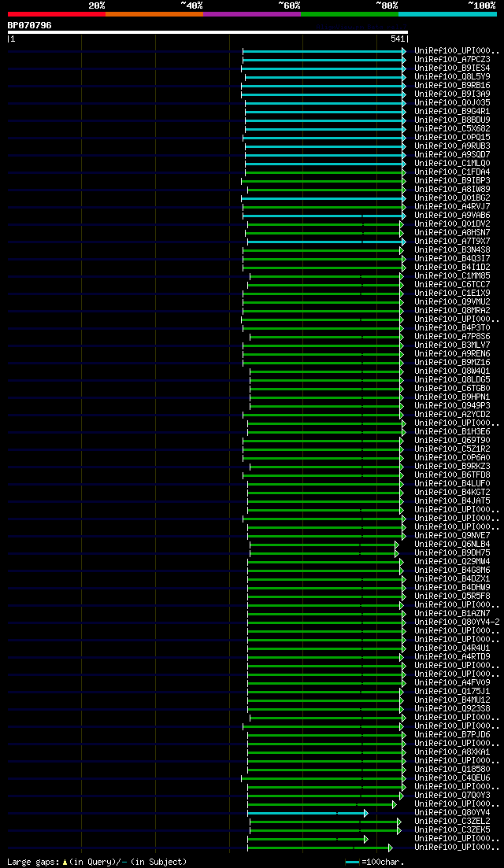Image resolution: width=504 pixels, height=868 pixels.
Task: Select the UniRef100_Q01BG2 label
Action: 452,198
